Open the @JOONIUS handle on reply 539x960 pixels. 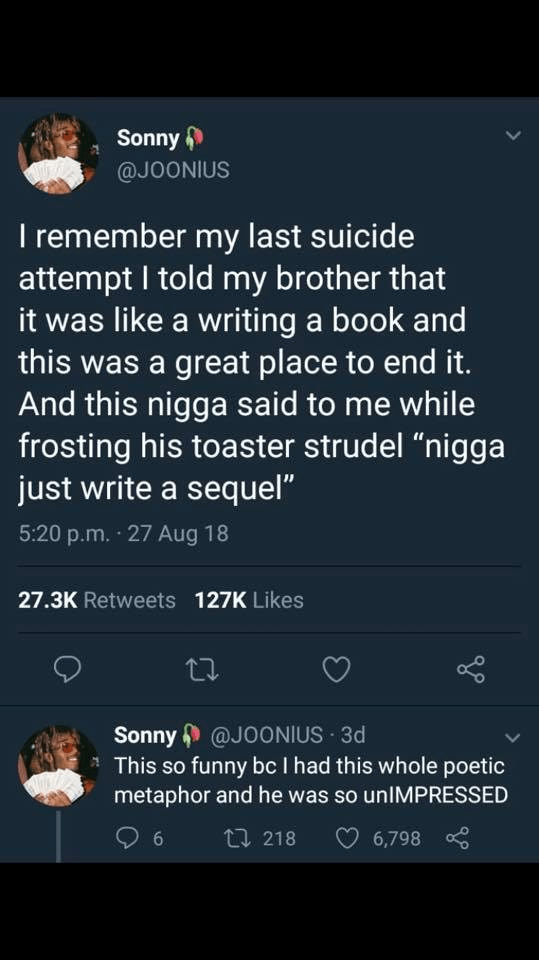267,734
